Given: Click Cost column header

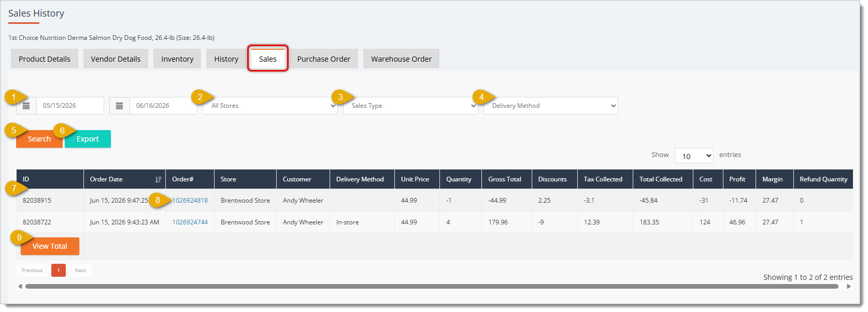Looking at the screenshot, I should point(708,179).
